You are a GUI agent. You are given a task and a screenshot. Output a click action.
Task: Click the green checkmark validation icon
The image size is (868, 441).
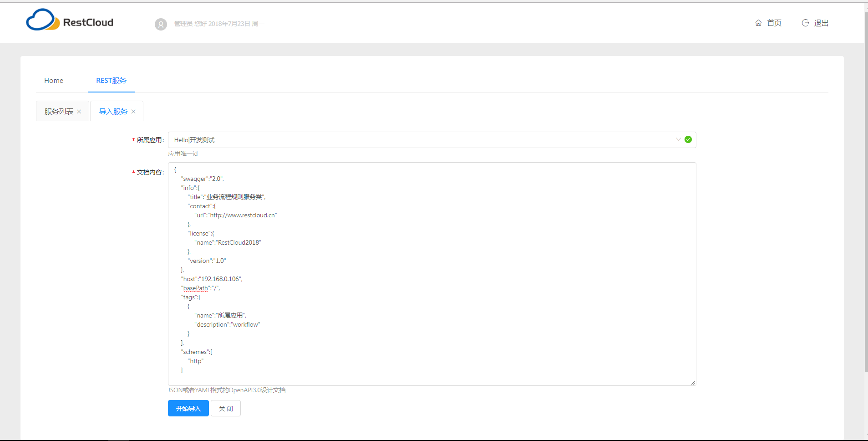688,140
